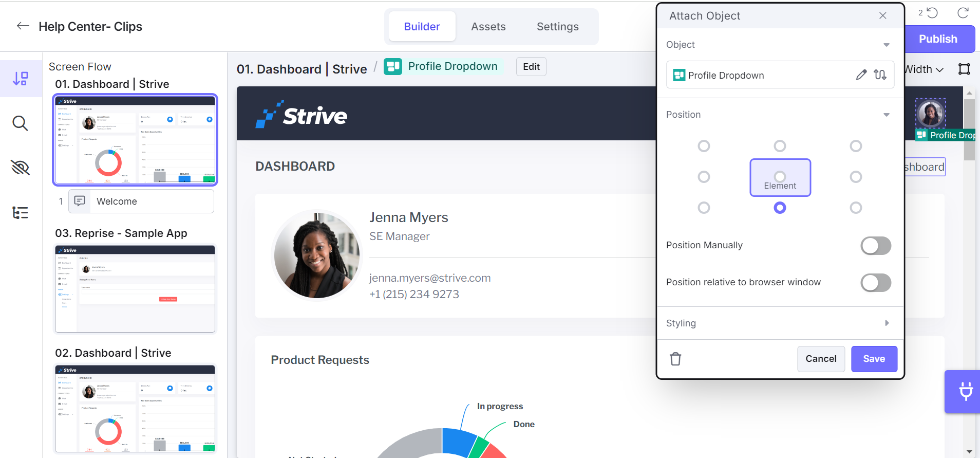
Task: Select middle-right position radio
Action: 856,177
